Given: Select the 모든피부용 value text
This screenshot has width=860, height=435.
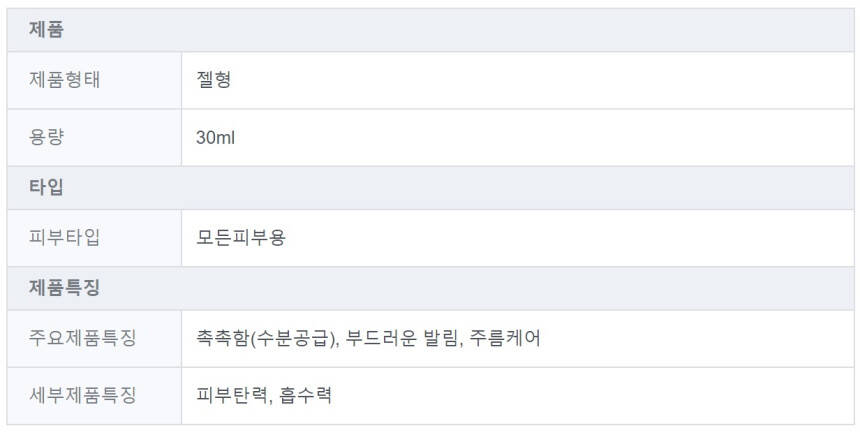Looking at the screenshot, I should [241, 238].
